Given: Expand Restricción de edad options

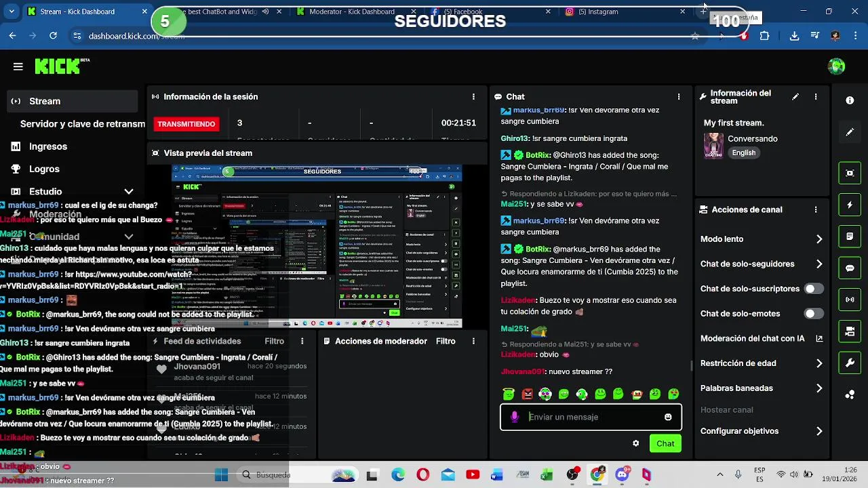Looking at the screenshot, I should 819,363.
